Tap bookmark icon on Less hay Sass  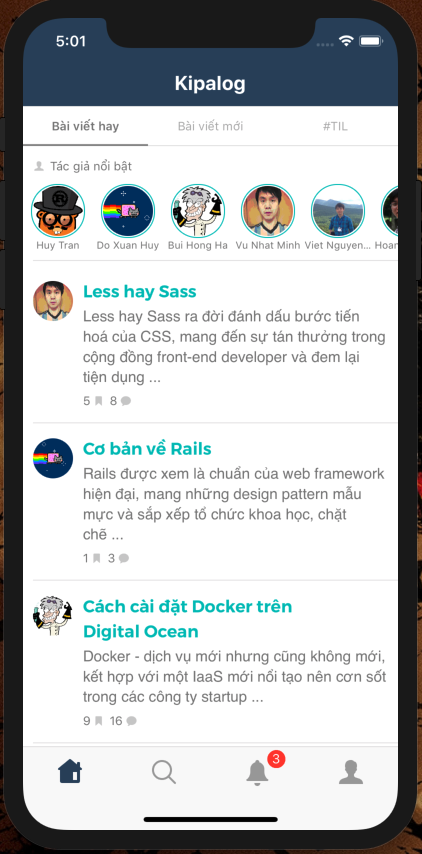(99, 401)
